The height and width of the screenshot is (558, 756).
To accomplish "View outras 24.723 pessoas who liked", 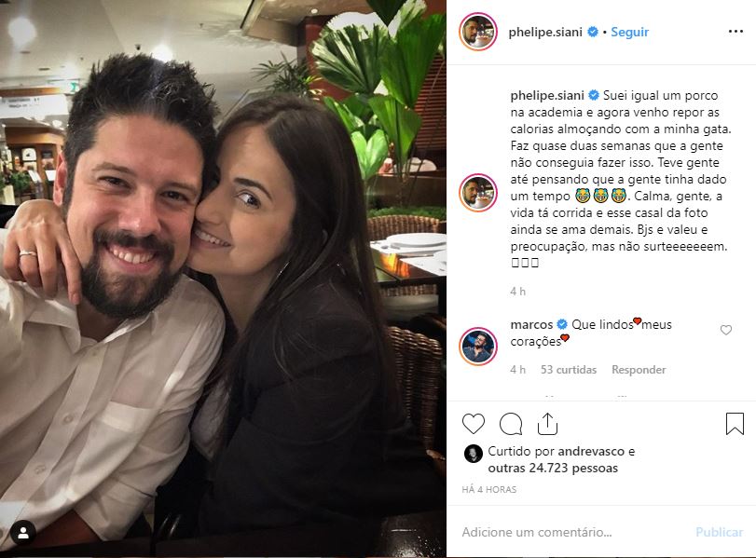I will [x=553, y=468].
